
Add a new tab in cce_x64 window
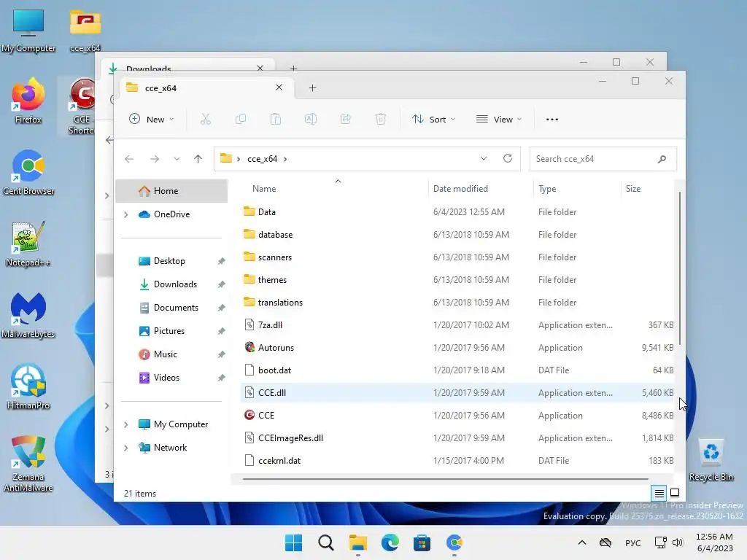click(x=312, y=87)
